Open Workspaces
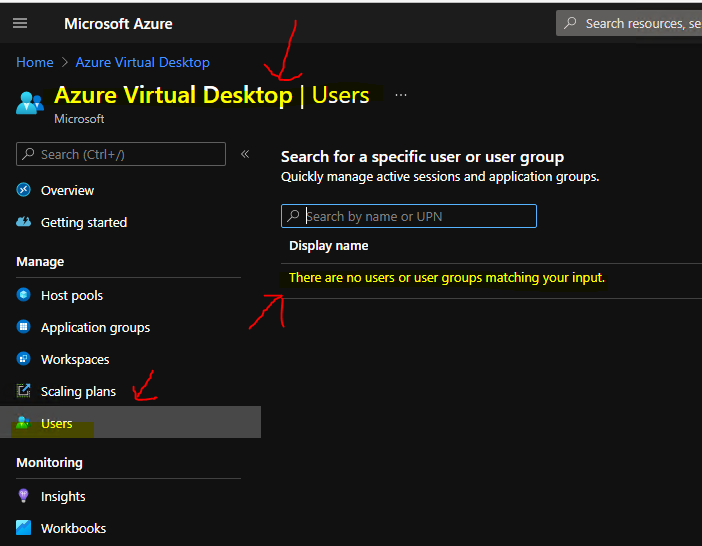This screenshot has width=702, height=546. (75, 359)
